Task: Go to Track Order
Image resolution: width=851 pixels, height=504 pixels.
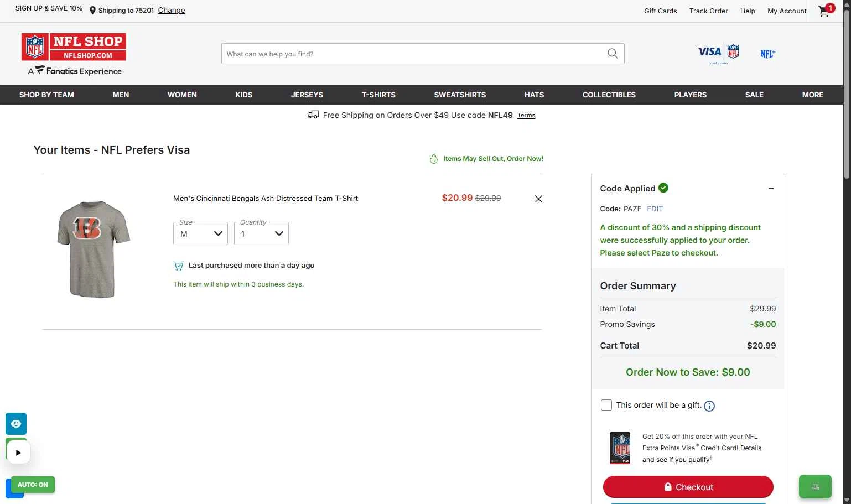Action: [x=709, y=11]
